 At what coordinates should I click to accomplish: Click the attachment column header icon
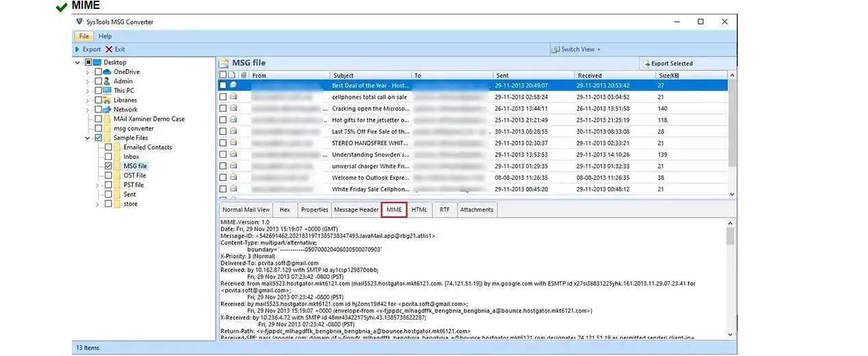[x=244, y=75]
